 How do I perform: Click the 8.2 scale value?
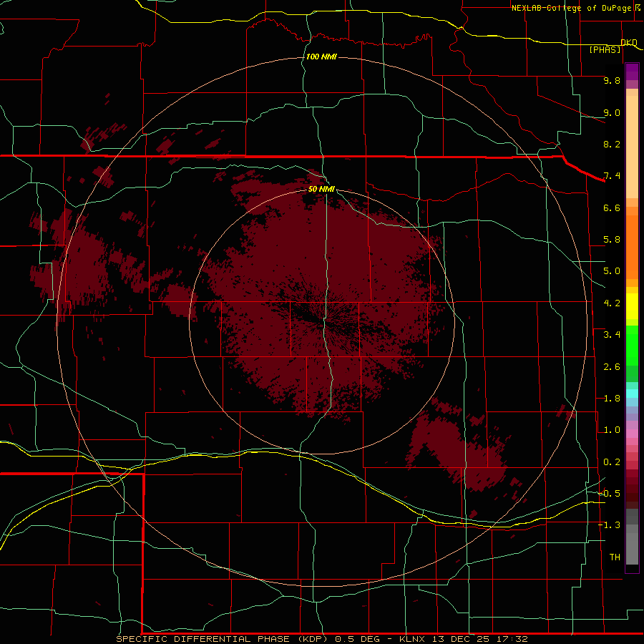pyautogui.click(x=612, y=144)
